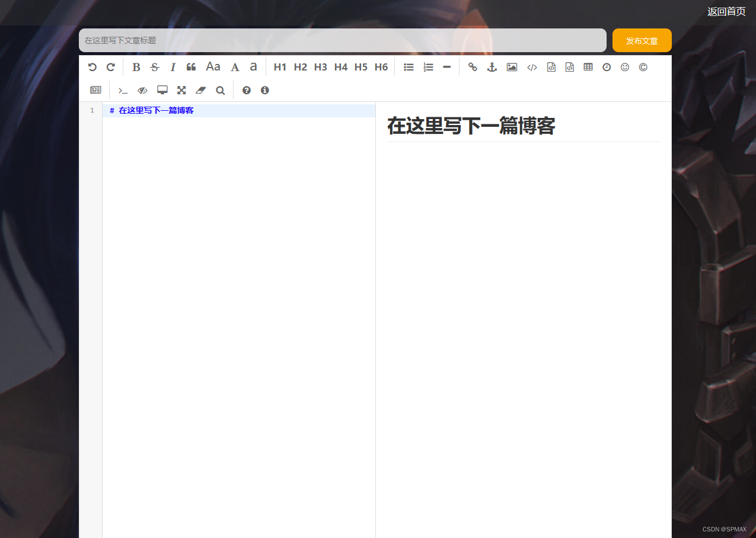756x538 pixels.
Task: Focus the article title input field
Action: (x=343, y=40)
